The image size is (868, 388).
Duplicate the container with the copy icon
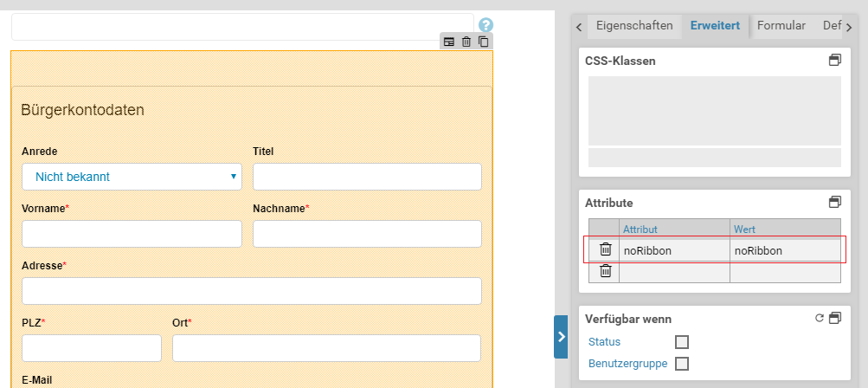click(484, 42)
